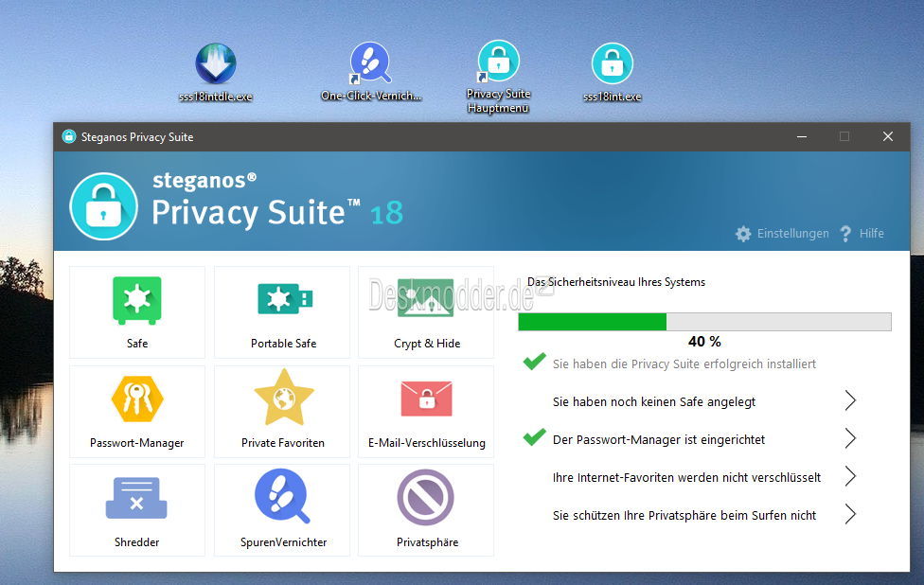The height and width of the screenshot is (585, 924).
Task: Open the E-Mail-Verschlüsselung envelope icon
Action: pyautogui.click(x=426, y=399)
